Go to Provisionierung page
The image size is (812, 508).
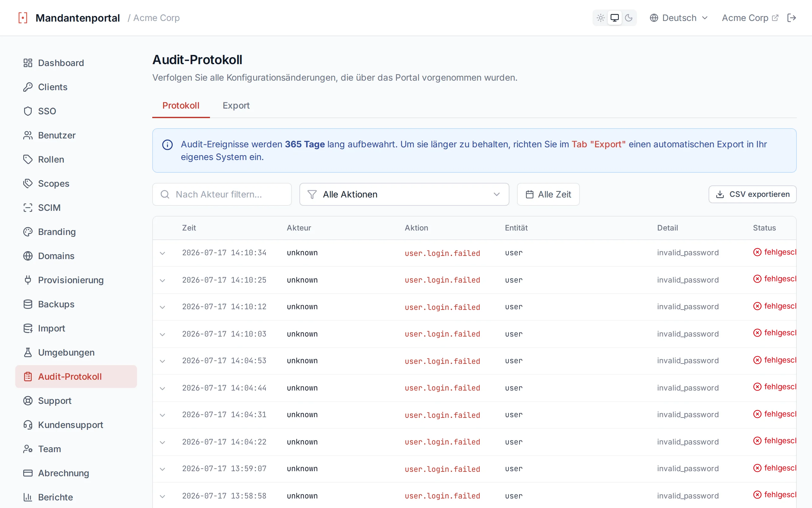(x=76, y=280)
